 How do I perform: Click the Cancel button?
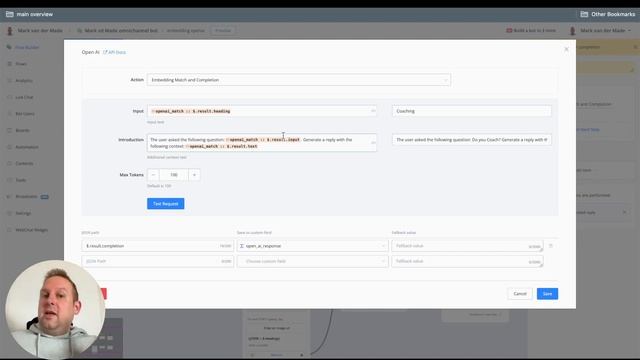[x=520, y=294]
